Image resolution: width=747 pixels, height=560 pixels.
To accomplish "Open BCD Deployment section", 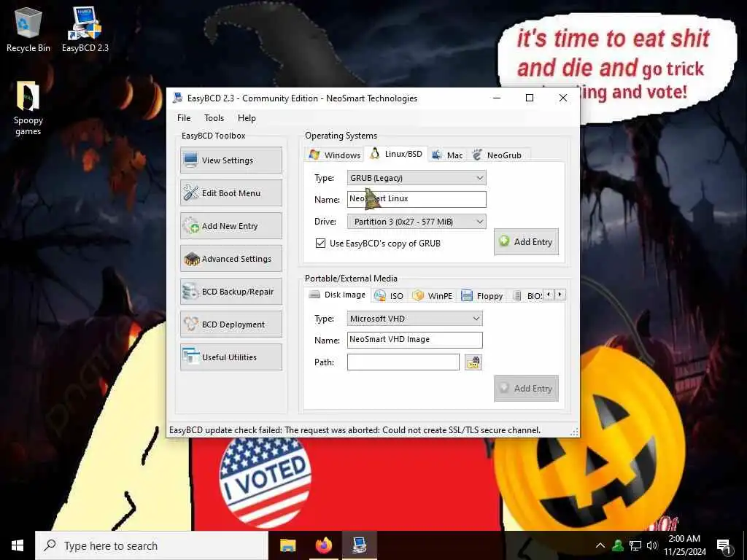I will (x=231, y=324).
